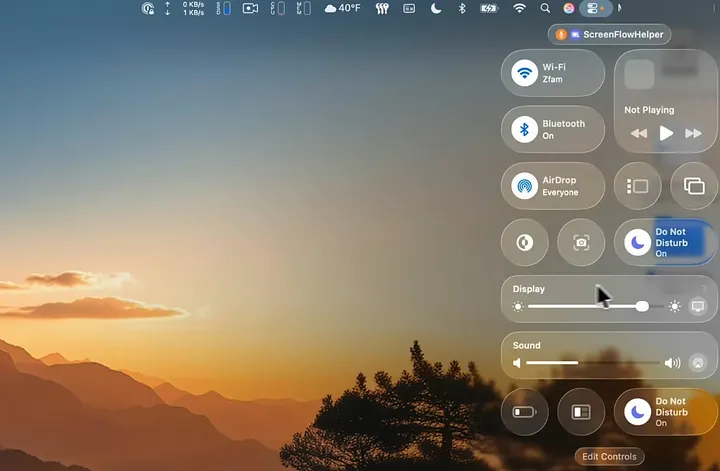Open Control Center menu bar icon
Image resolution: width=720 pixels, height=471 pixels.
(596, 8)
